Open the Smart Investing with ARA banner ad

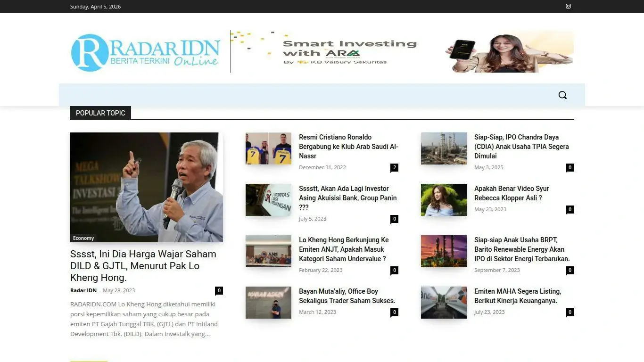coord(402,51)
